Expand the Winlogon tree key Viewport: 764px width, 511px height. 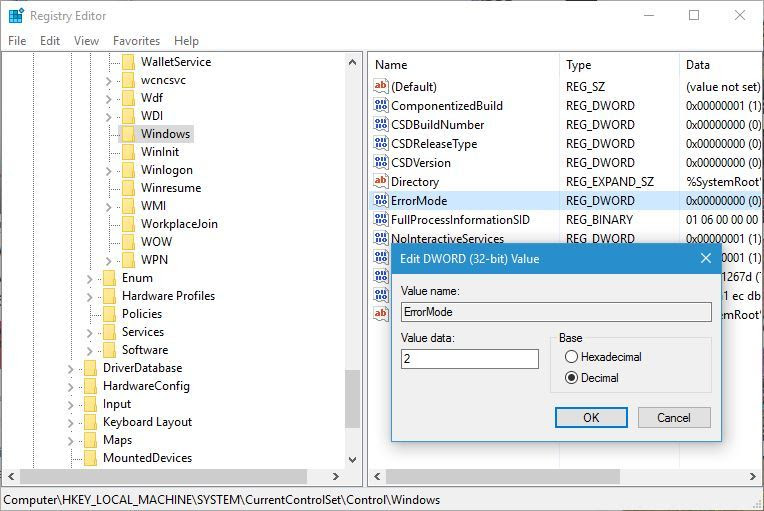click(109, 170)
